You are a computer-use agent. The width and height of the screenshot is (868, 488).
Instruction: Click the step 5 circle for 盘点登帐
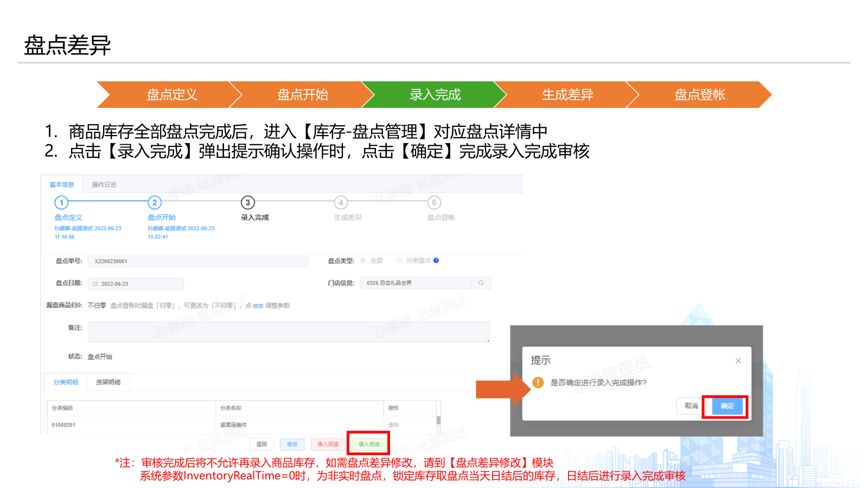click(434, 203)
